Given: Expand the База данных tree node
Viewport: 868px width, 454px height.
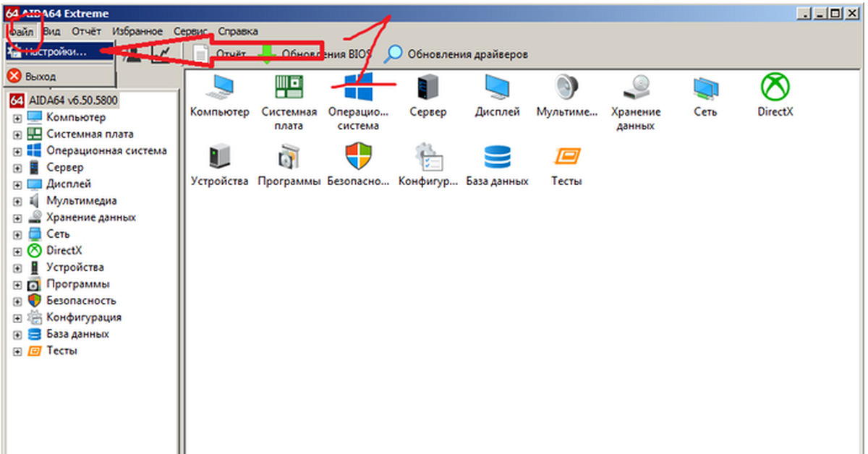Looking at the screenshot, I should (17, 334).
